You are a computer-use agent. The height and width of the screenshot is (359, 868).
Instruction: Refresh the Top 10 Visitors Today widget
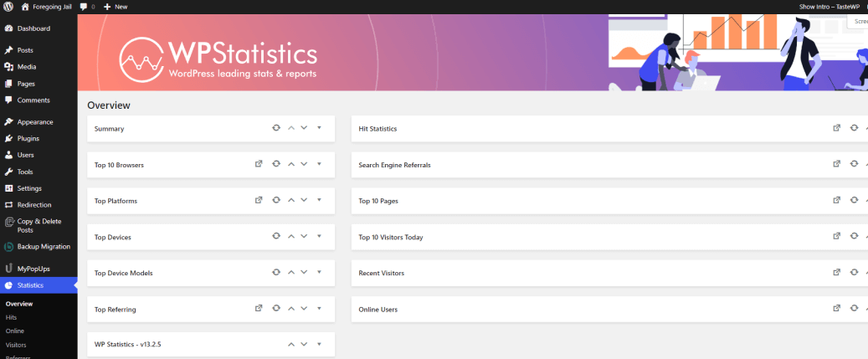pos(854,236)
